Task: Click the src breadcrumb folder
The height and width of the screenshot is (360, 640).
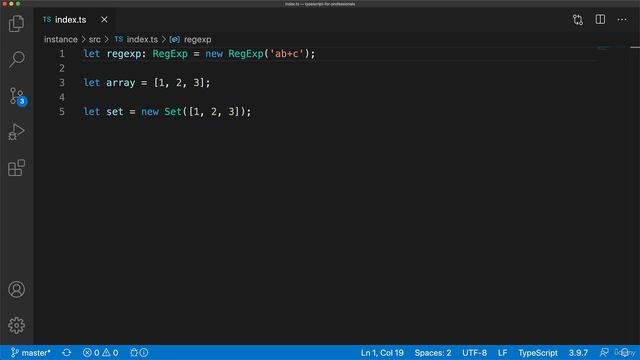Action: coord(94,40)
